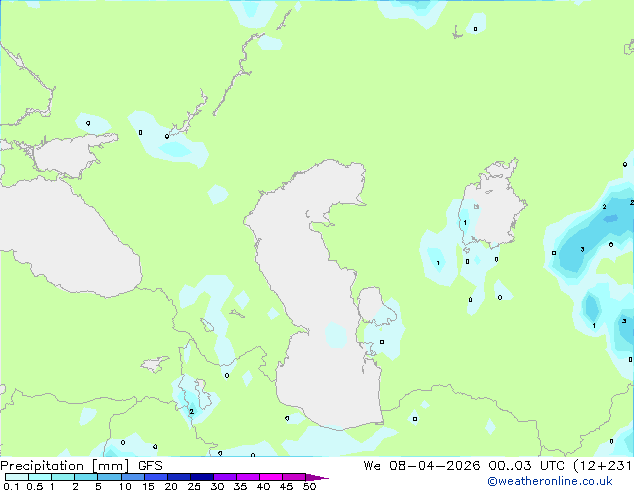Click the '30' legend scale label
The height and width of the screenshot is (490, 634).
(217, 486)
